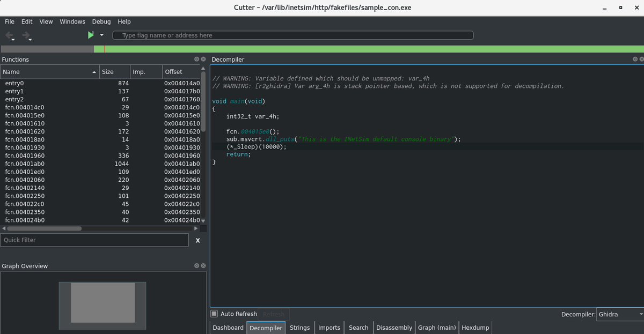Select function fcn.00401ed0
The width and height of the screenshot is (644, 334).
coord(100,172)
